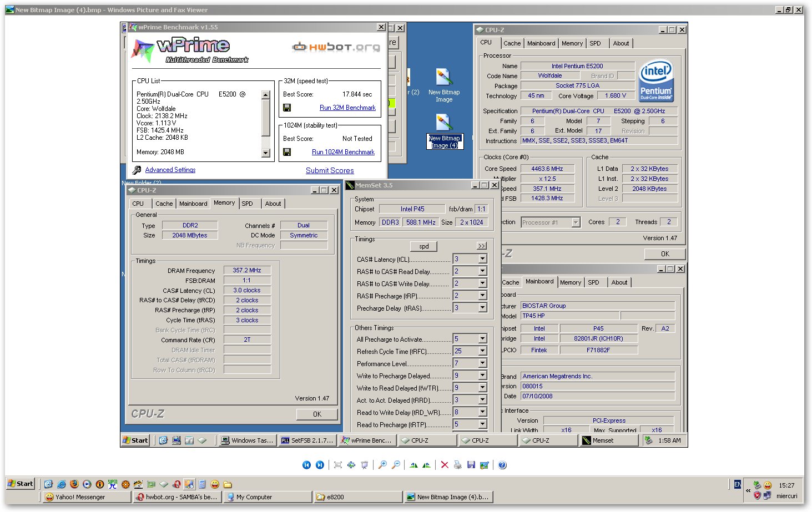The height and width of the screenshot is (512, 812).
Task: Select the New Bitmap Image (4) desktop icon
Action: [x=444, y=131]
